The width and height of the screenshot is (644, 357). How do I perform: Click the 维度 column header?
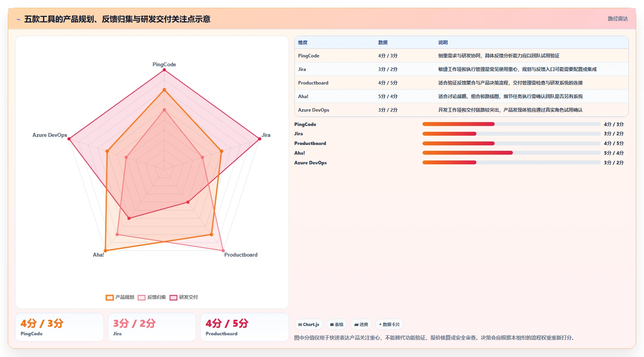pos(303,43)
